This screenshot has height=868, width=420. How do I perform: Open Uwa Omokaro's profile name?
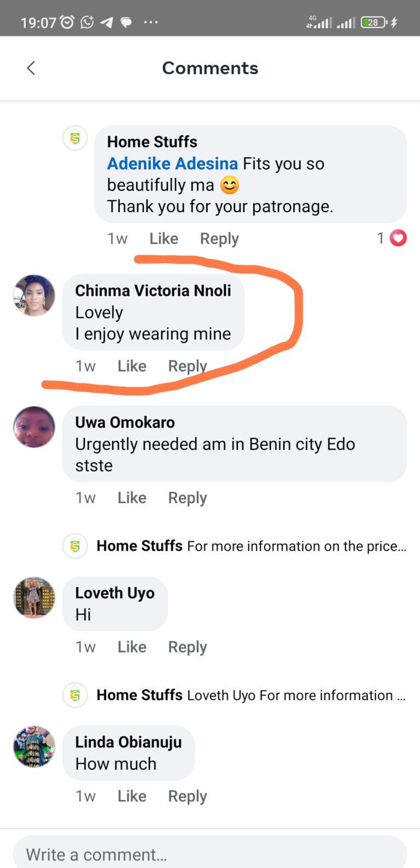(125, 422)
